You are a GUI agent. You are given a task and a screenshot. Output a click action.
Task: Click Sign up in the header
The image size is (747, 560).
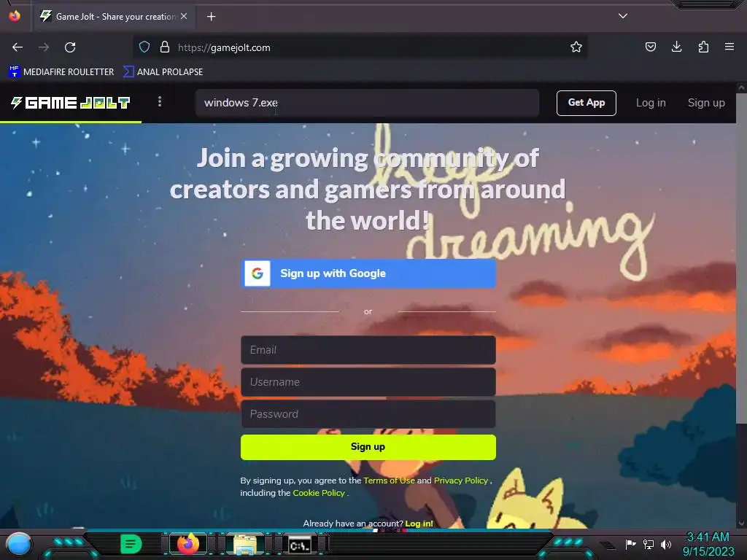(706, 103)
